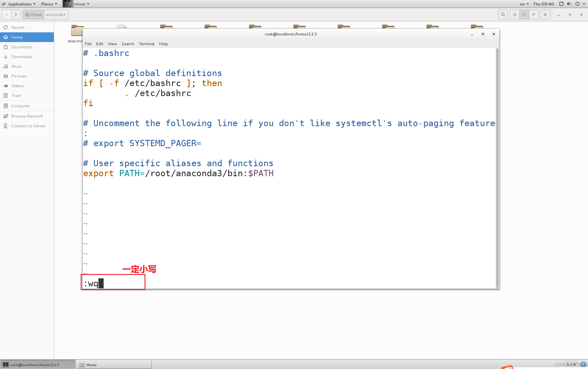Click the forward navigation arrow
The height and width of the screenshot is (369, 588).
coord(16,15)
